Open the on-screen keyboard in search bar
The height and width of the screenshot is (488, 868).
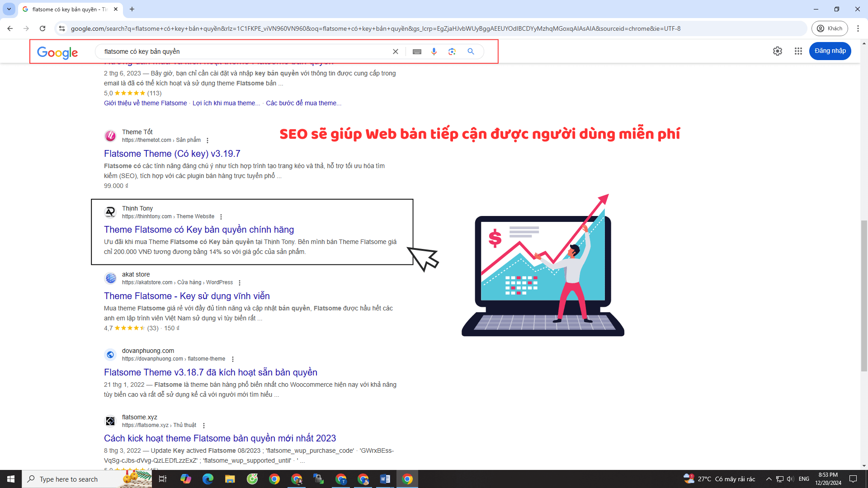[416, 51]
